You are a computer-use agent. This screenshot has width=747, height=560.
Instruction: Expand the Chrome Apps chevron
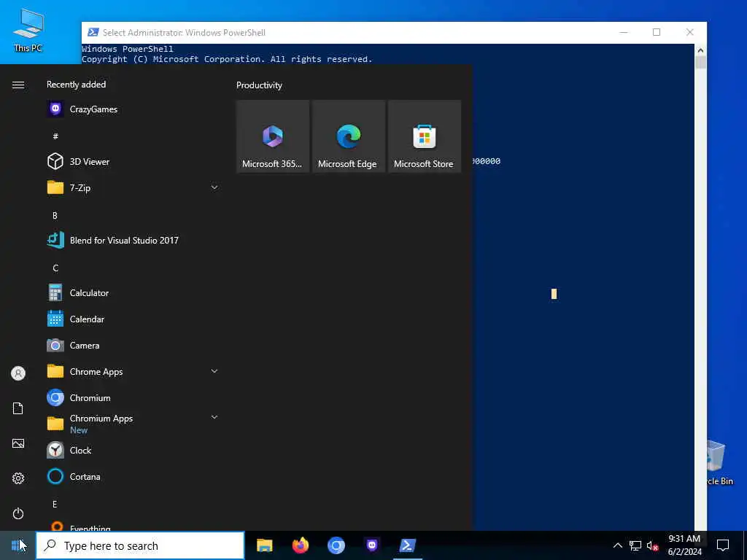tap(214, 371)
